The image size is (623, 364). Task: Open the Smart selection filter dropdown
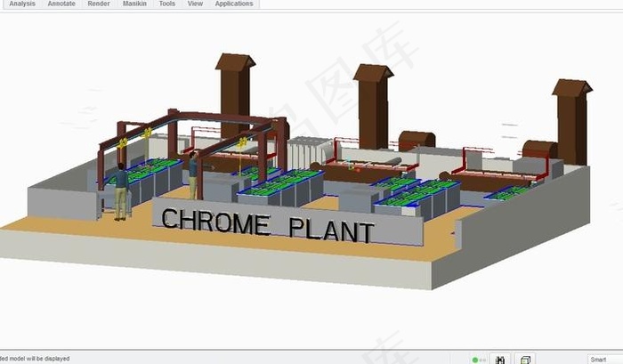(x=604, y=360)
